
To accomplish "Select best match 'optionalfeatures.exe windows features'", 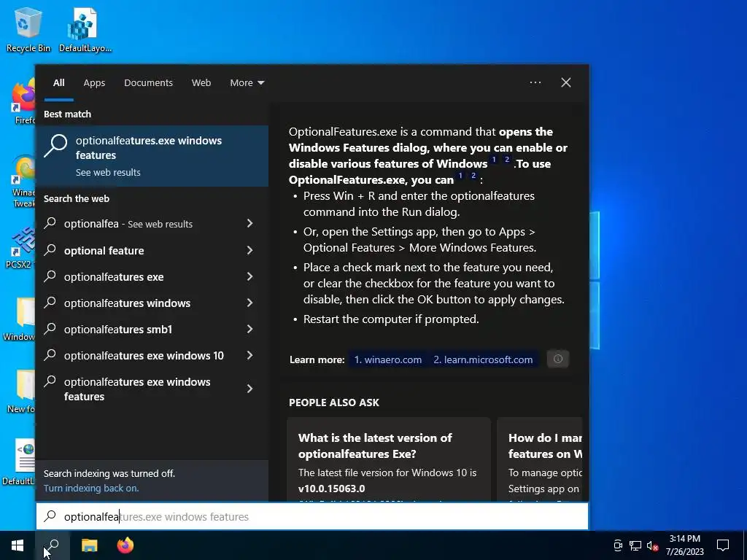I will tap(152, 156).
